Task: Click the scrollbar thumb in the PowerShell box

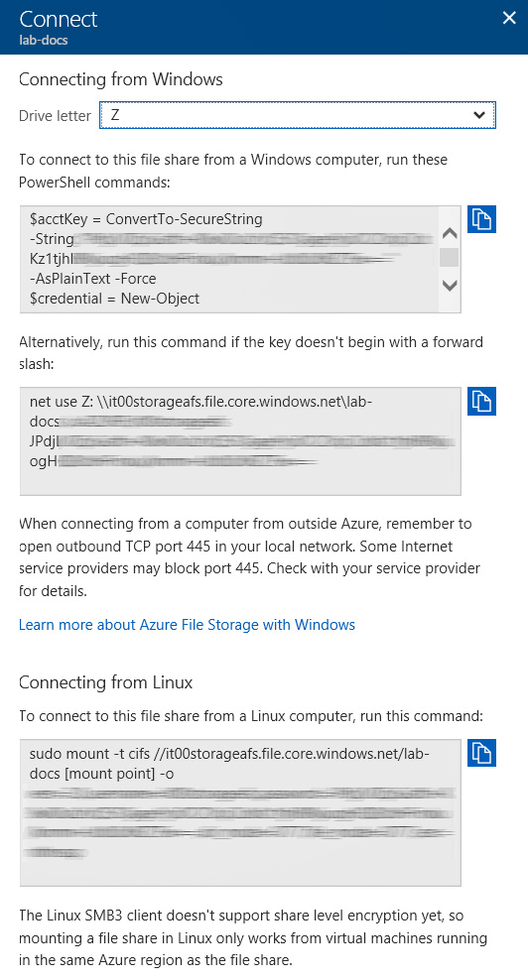Action: click(450, 257)
